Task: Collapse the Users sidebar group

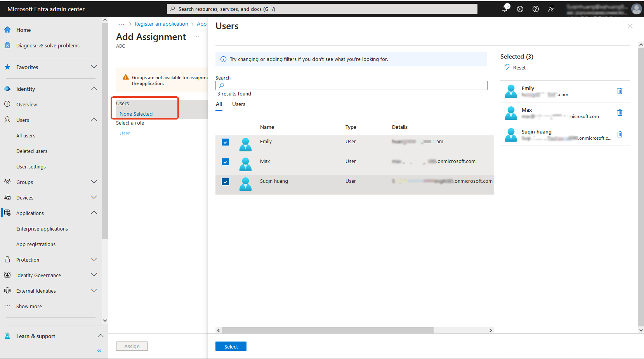Action: pos(94,120)
